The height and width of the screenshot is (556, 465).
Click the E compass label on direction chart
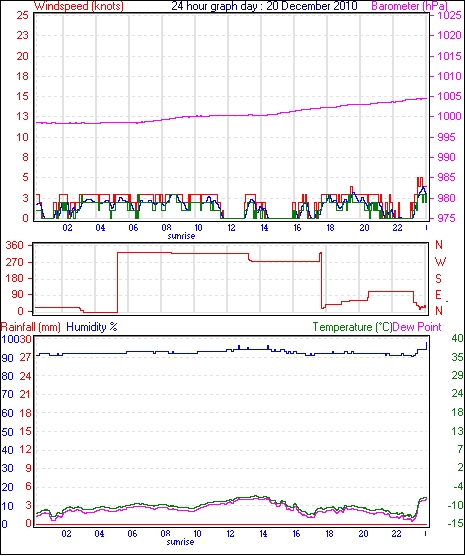(x=438, y=295)
